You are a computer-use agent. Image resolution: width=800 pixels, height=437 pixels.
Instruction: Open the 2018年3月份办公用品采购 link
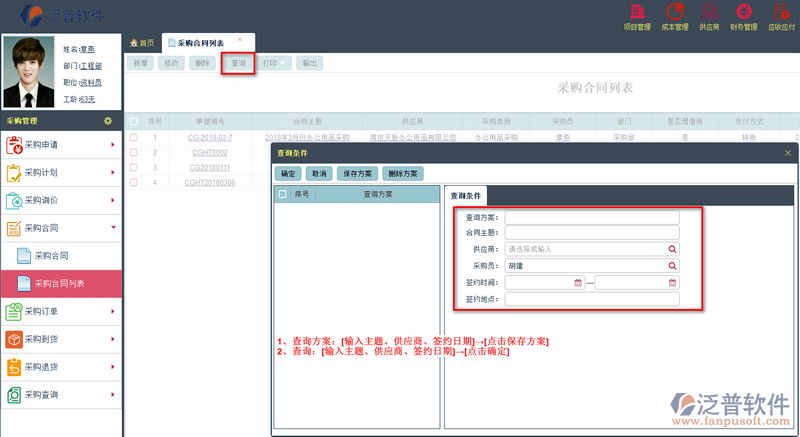[x=307, y=138]
